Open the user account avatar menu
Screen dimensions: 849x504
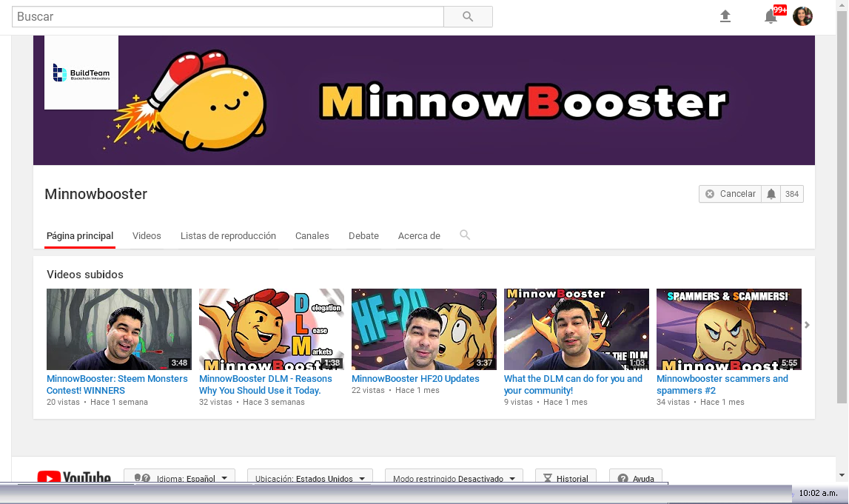tap(802, 16)
